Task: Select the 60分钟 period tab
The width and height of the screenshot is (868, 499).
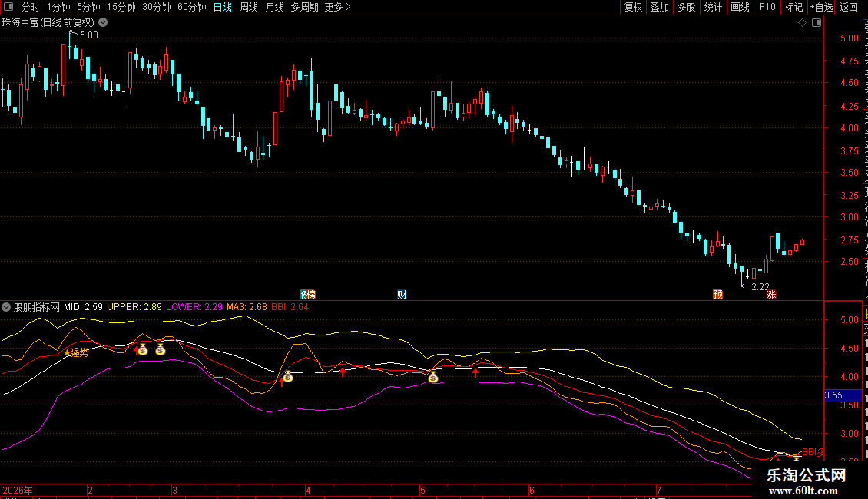Action: pyautogui.click(x=191, y=7)
